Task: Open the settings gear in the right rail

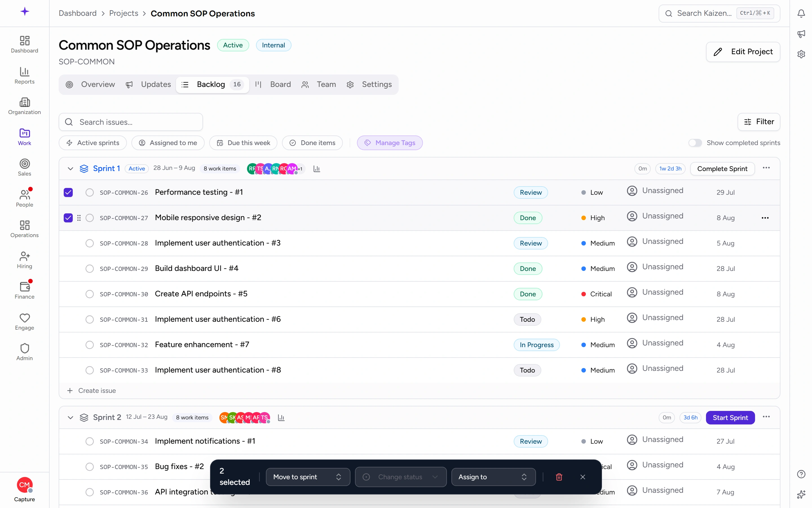Action: [x=801, y=54]
